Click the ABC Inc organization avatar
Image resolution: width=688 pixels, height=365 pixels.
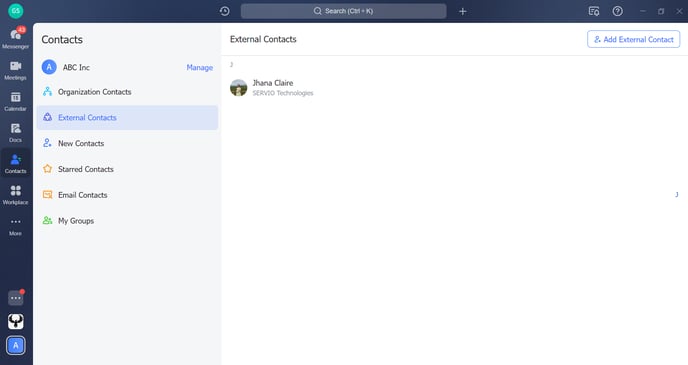(49, 67)
